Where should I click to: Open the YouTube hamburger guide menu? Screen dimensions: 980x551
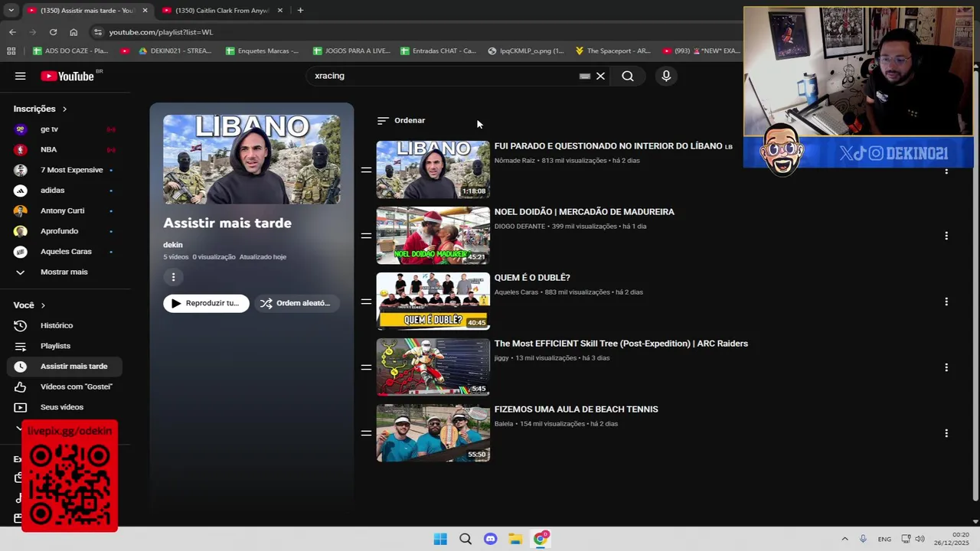21,76
